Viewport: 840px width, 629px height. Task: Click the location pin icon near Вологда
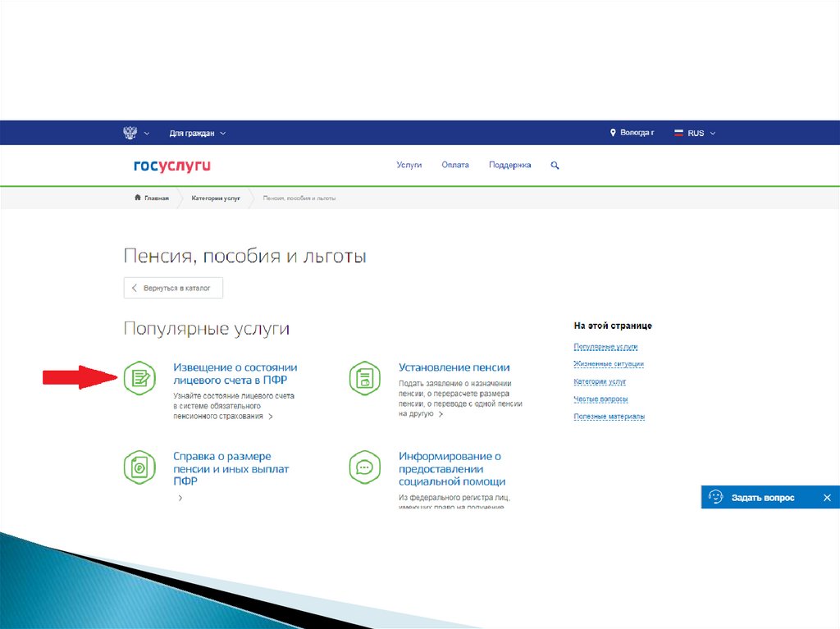[x=613, y=132]
